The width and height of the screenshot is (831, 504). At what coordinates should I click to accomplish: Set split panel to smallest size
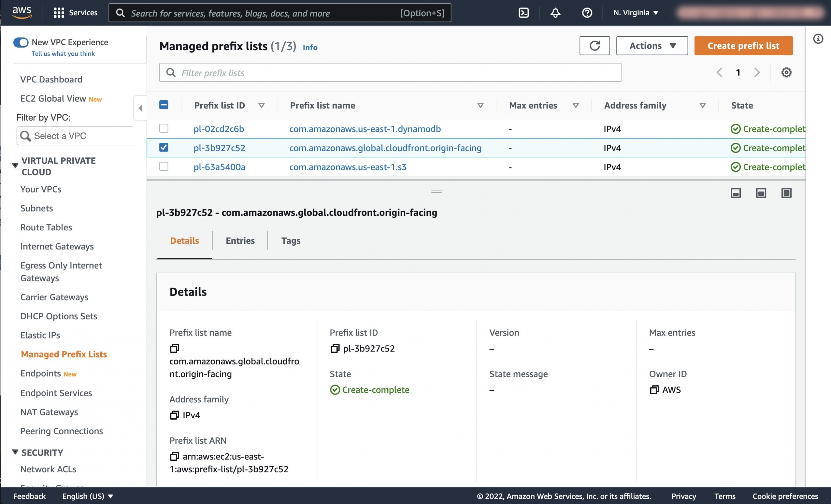736,193
